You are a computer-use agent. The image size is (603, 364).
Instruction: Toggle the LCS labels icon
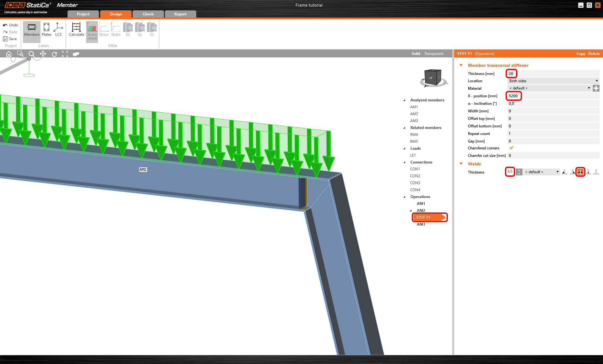pos(58,29)
